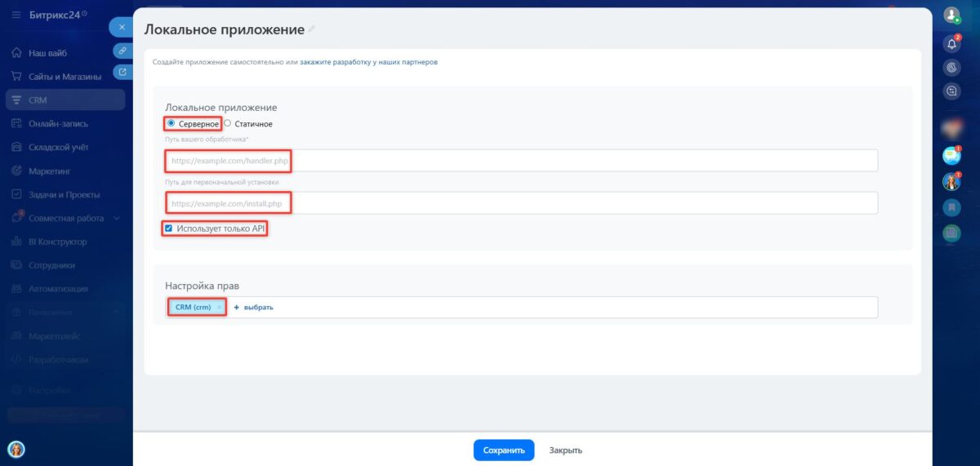Select the Статичное radio button
This screenshot has height=466, width=980.
point(228,123)
